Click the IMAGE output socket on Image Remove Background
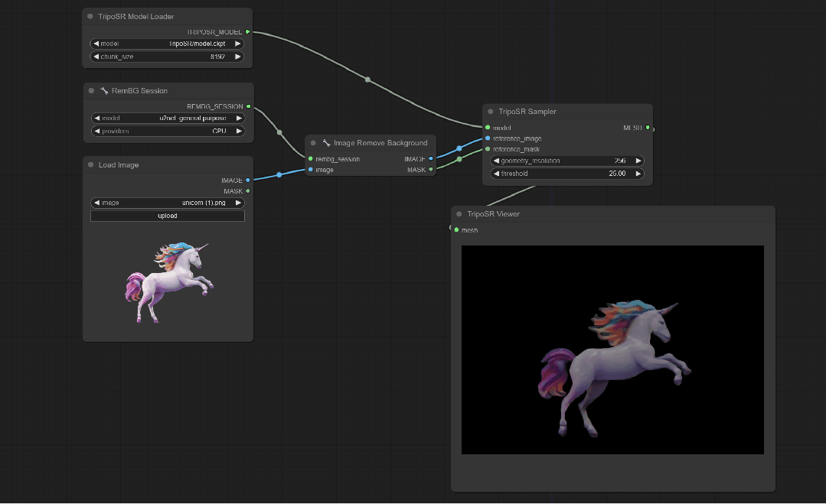The image size is (826, 504). tap(431, 158)
